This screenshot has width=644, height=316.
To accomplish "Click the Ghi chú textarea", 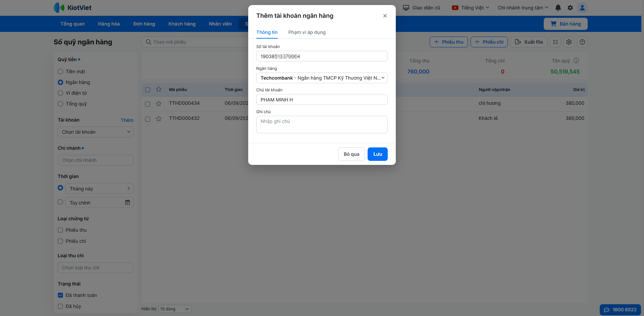I will coord(322,125).
